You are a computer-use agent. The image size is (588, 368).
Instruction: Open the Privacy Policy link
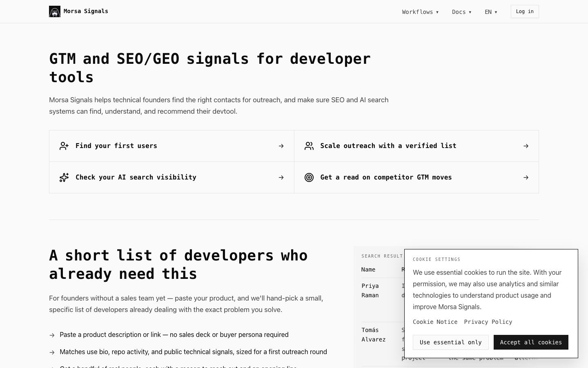point(488,322)
